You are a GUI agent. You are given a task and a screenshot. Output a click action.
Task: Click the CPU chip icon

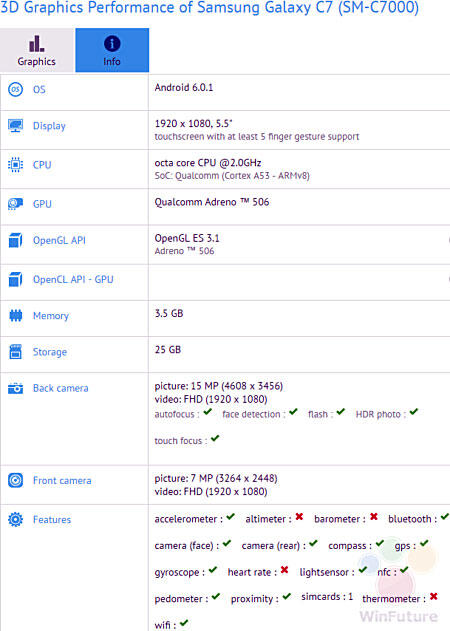click(x=15, y=165)
